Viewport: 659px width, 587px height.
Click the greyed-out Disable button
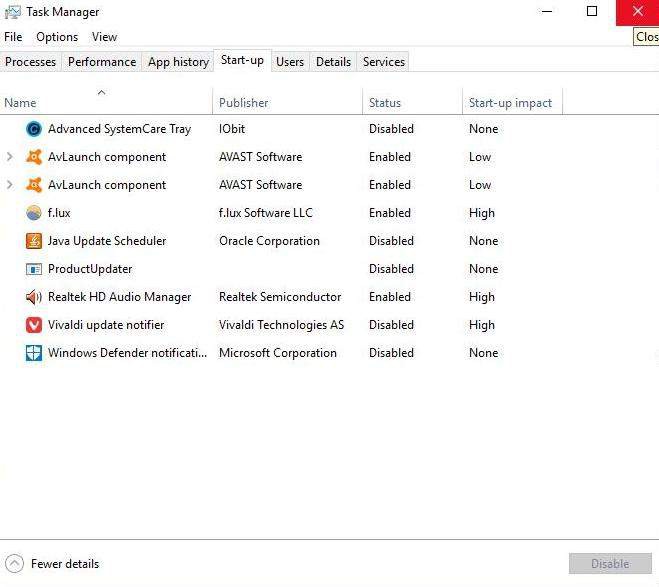pyautogui.click(x=610, y=563)
